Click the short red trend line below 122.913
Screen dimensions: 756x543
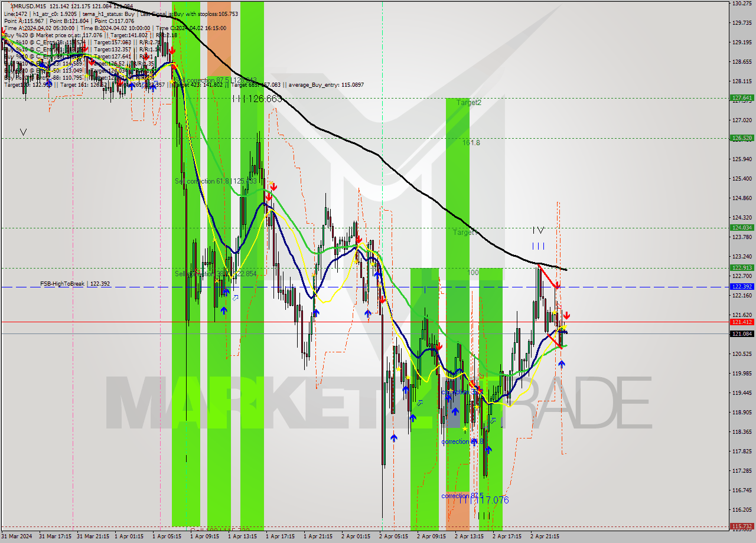547,276
